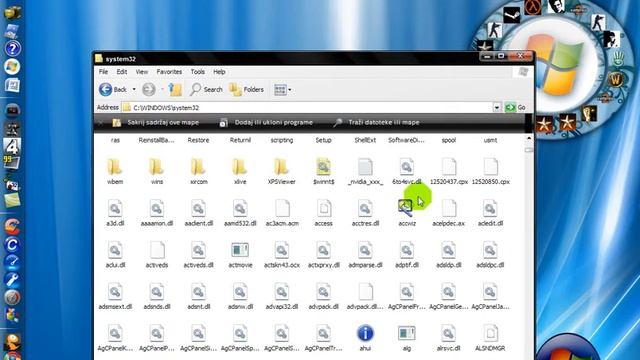Select the a3d.dll file
Viewport: 640px width, 360px height.
point(115,213)
